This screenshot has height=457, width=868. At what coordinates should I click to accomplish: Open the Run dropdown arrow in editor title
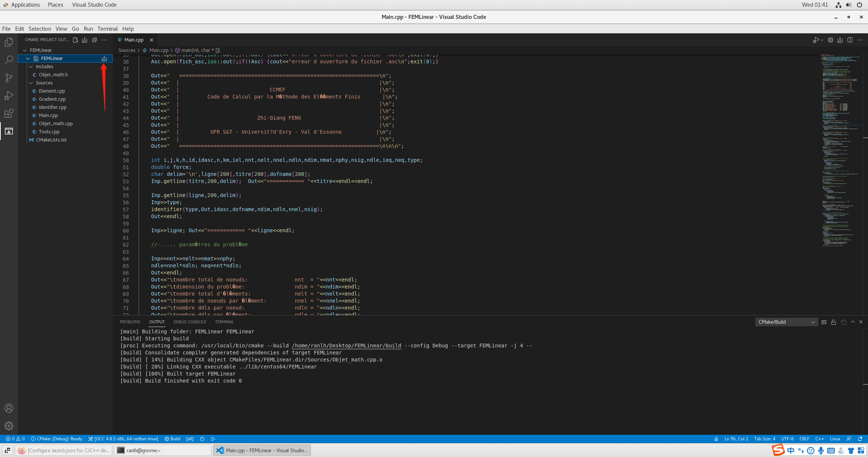(x=822, y=40)
